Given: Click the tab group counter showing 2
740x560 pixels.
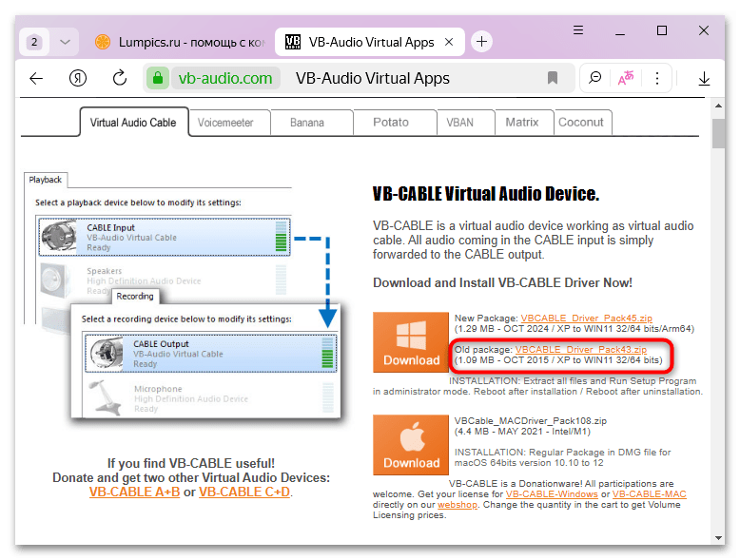Looking at the screenshot, I should [x=34, y=42].
